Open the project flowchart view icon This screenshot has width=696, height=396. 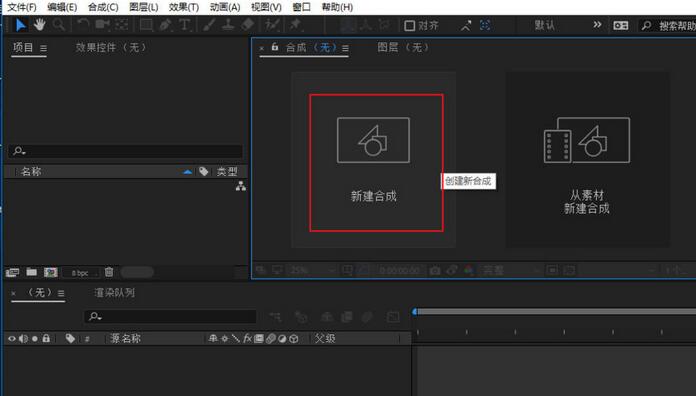(x=241, y=186)
